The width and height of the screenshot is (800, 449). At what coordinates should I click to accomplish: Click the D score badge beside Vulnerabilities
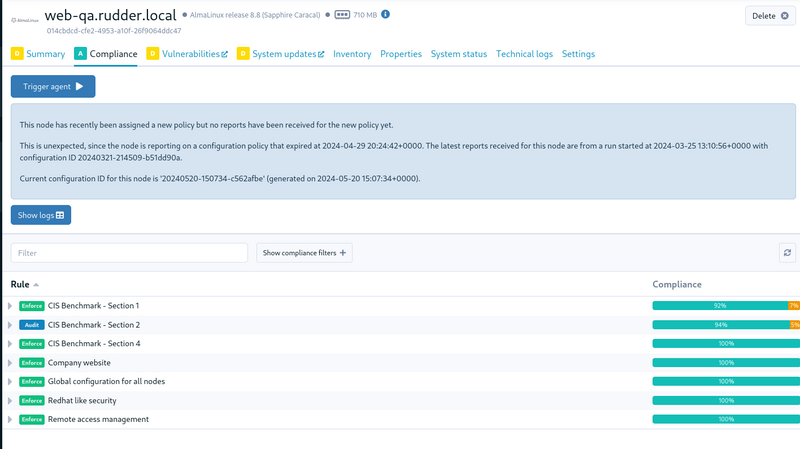(x=153, y=54)
